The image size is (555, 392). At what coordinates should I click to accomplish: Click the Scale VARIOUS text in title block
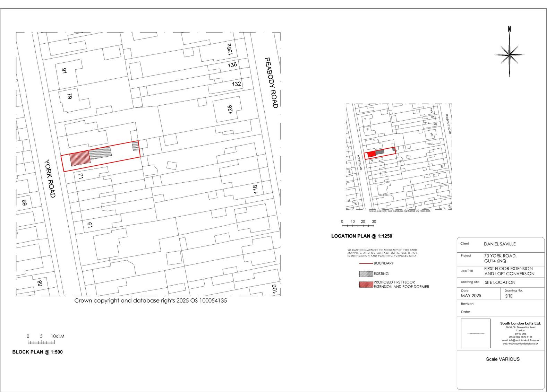[503, 359]
